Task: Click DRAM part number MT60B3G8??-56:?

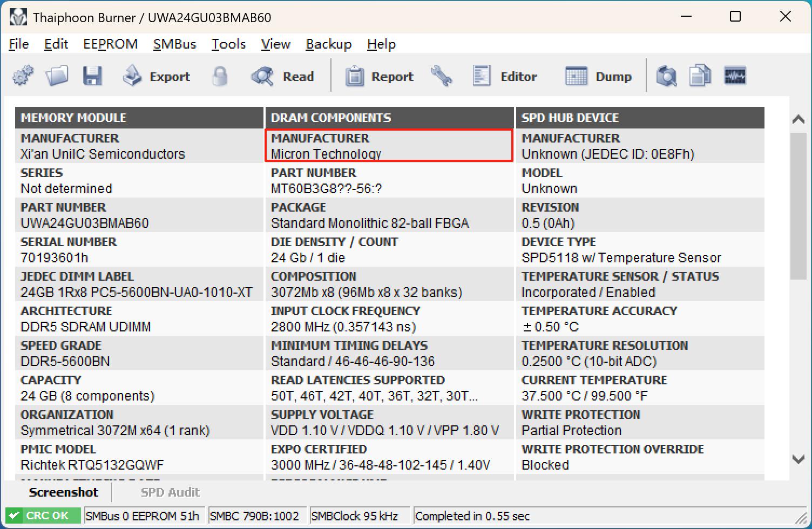Action: coord(326,189)
